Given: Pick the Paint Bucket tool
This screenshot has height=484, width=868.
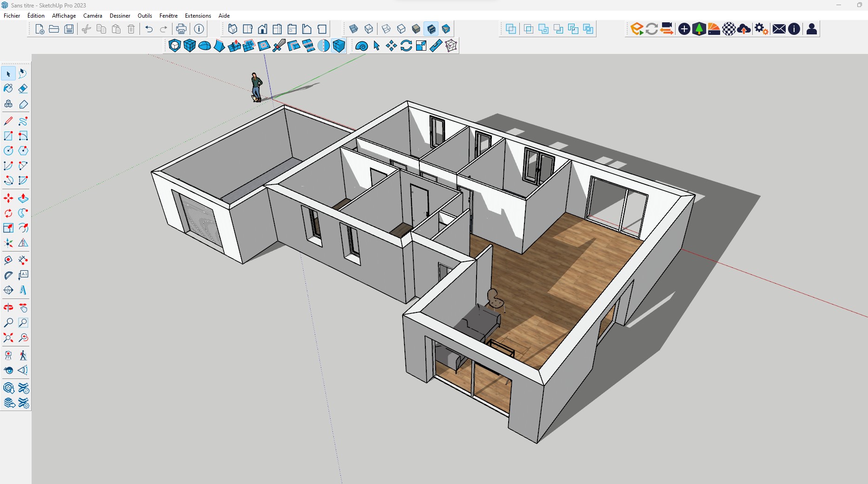Looking at the screenshot, I should point(8,88).
